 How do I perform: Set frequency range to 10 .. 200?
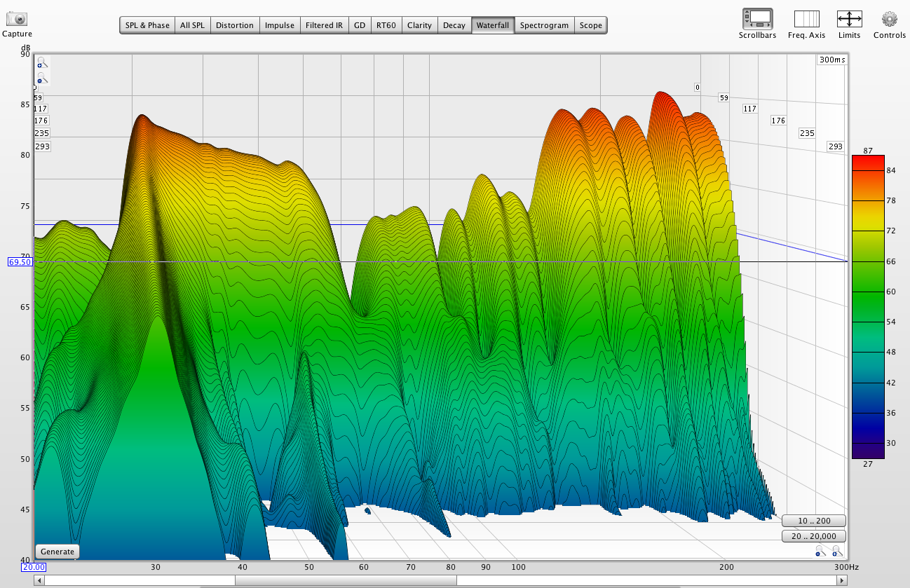tap(813, 521)
